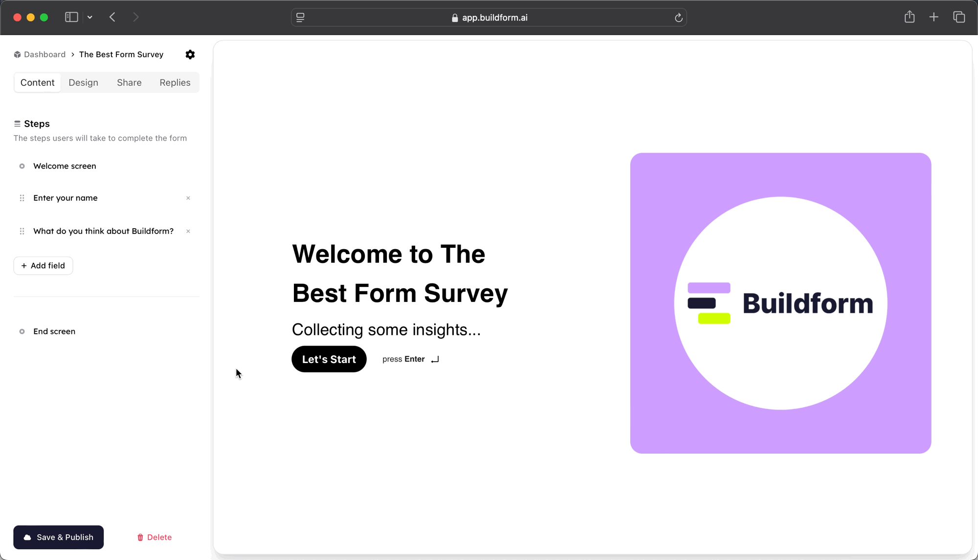Open form settings gear icon
978x560 pixels.
tap(190, 55)
